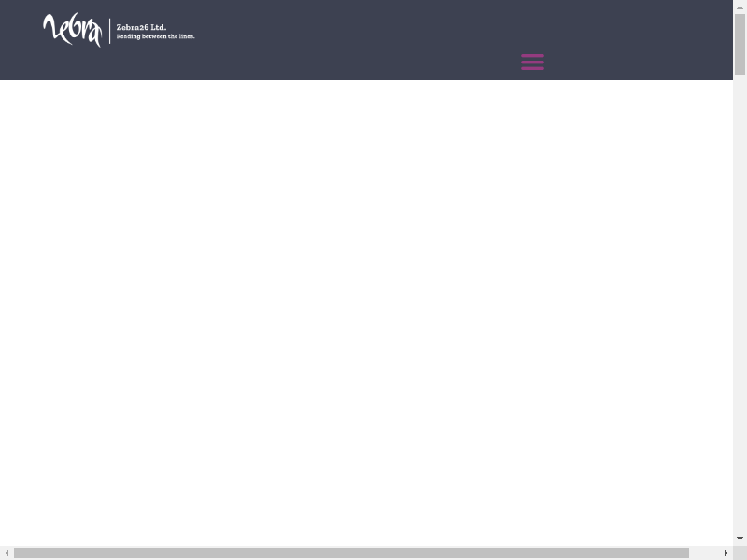Click the "Reading between the lines." tagline
This screenshot has width=747, height=560.
155,36
